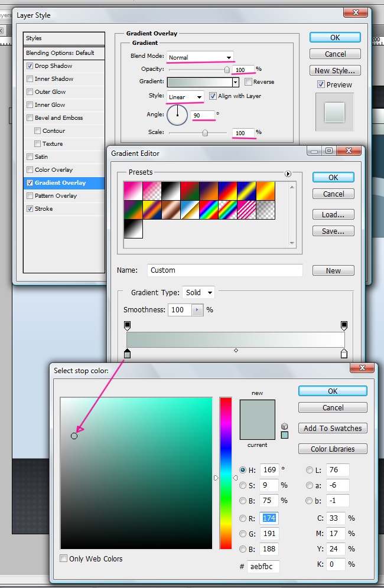Enable the Only Web Colors checkbox

[64, 558]
